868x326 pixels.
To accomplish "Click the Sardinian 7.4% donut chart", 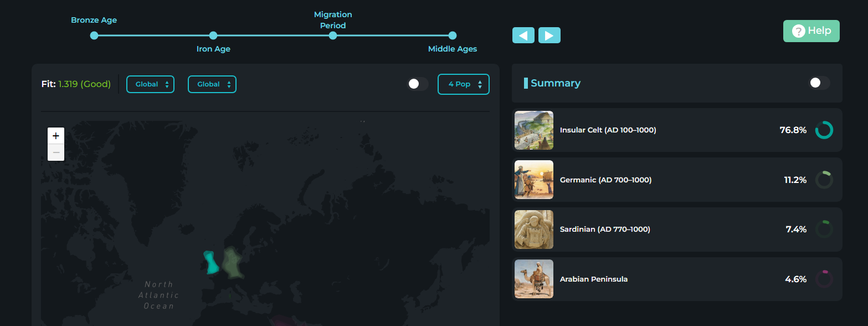I will click(824, 230).
